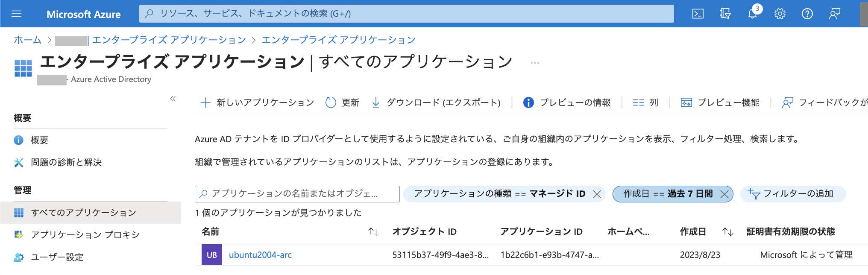Image resolution: width=868 pixels, height=275 pixels.
Task: Open the last エンタープライズ アプリケーション breadcrumb
Action: point(338,40)
